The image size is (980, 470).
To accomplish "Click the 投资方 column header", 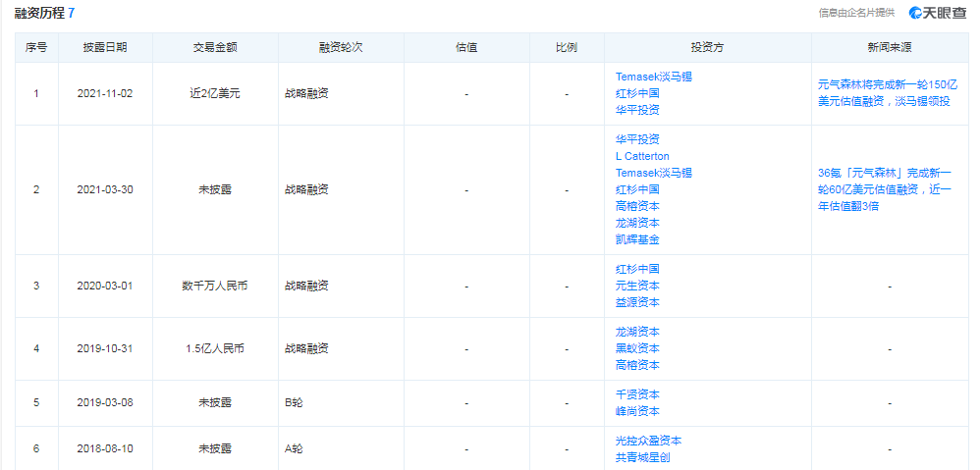I will tap(707, 47).
